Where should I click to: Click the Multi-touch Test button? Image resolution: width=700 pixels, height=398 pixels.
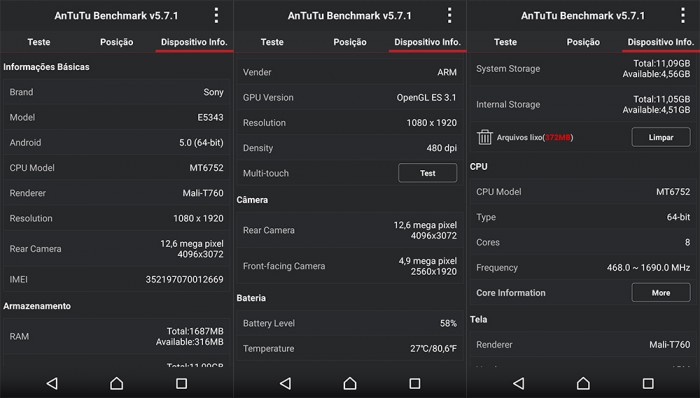pyautogui.click(x=428, y=173)
